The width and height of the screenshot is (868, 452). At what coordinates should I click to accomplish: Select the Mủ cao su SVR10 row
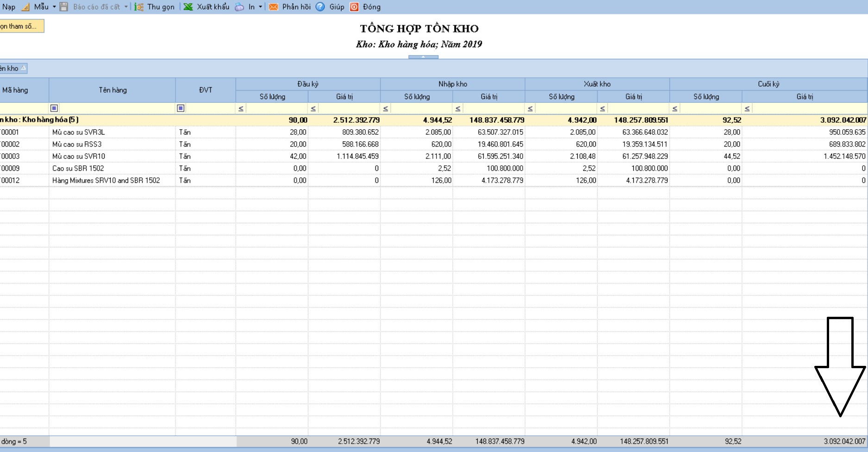point(79,157)
